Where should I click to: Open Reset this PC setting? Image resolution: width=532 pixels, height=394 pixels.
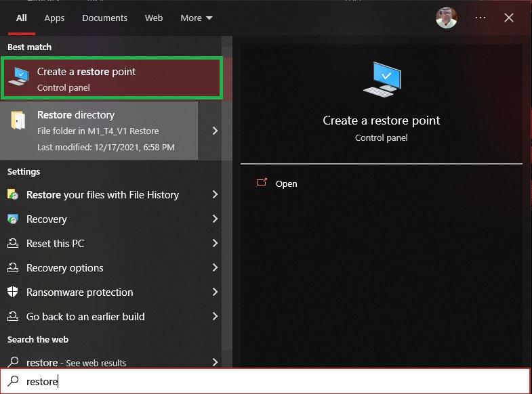pyautogui.click(x=56, y=244)
